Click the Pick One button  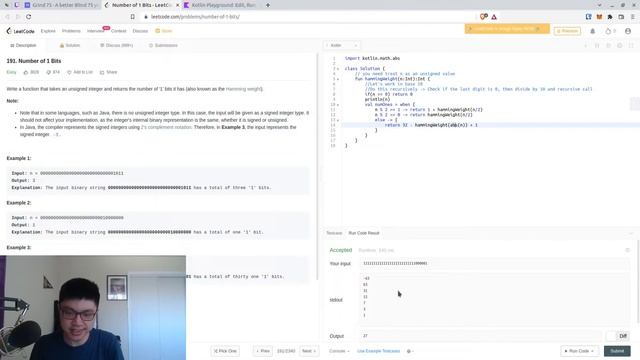pos(225,351)
